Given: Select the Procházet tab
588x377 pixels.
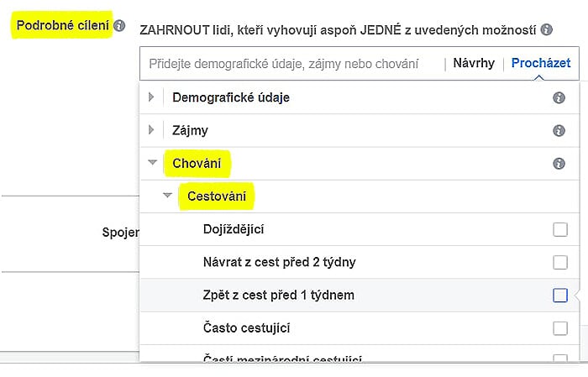Looking at the screenshot, I should coord(541,63).
